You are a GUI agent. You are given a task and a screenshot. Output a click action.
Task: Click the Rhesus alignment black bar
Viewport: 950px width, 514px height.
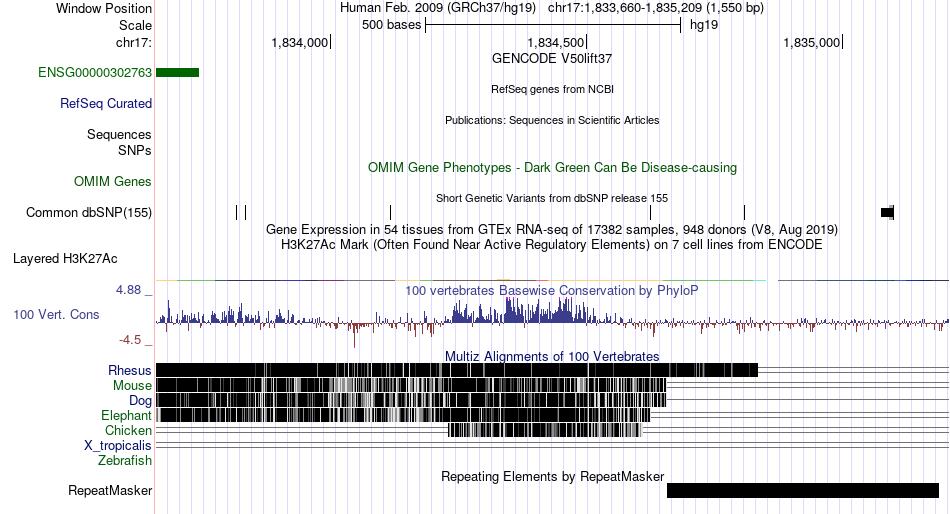457,370
